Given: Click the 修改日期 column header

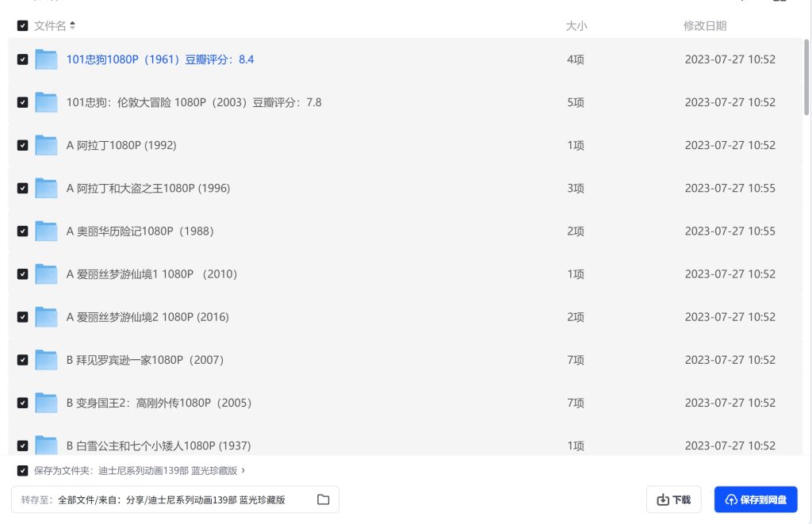Looking at the screenshot, I should click(x=705, y=26).
